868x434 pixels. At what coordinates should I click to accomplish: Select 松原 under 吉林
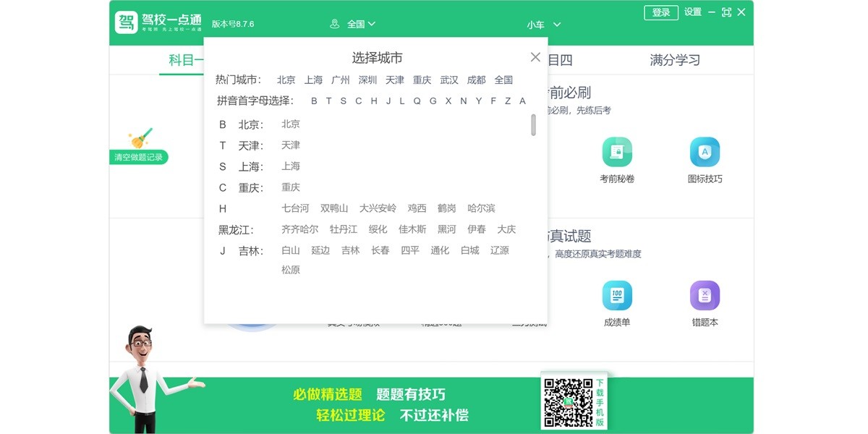[290, 269]
